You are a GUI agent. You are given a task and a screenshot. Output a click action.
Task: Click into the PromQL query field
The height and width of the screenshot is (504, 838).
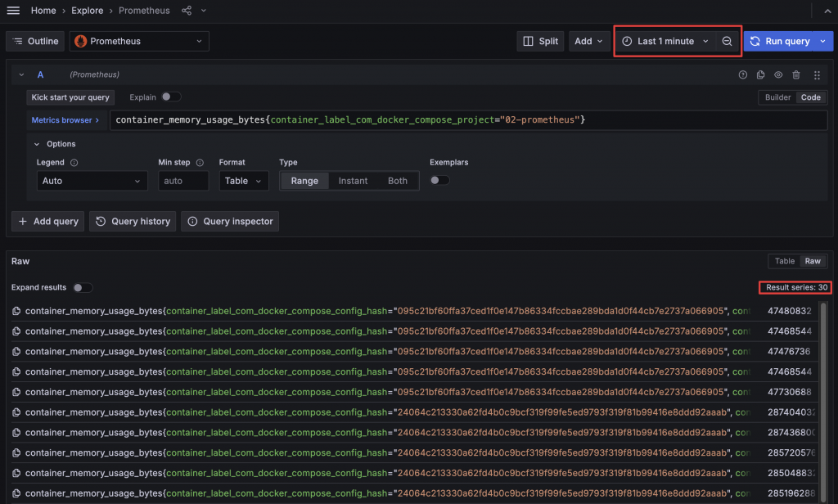click(468, 120)
